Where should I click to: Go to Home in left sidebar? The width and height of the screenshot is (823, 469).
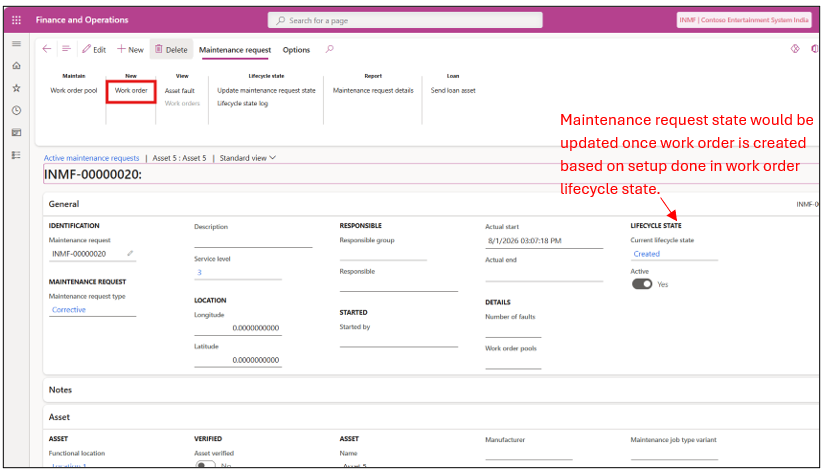(x=16, y=66)
